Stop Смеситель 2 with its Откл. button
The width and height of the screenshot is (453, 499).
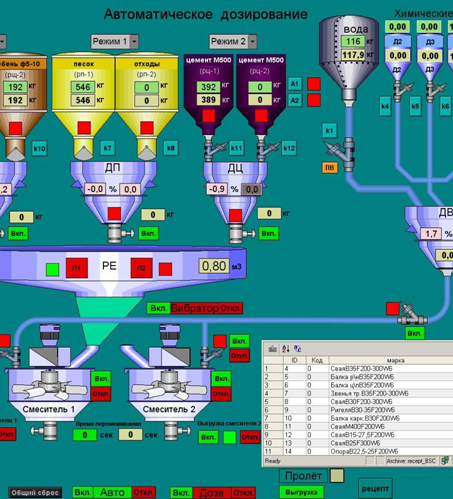(221, 394)
